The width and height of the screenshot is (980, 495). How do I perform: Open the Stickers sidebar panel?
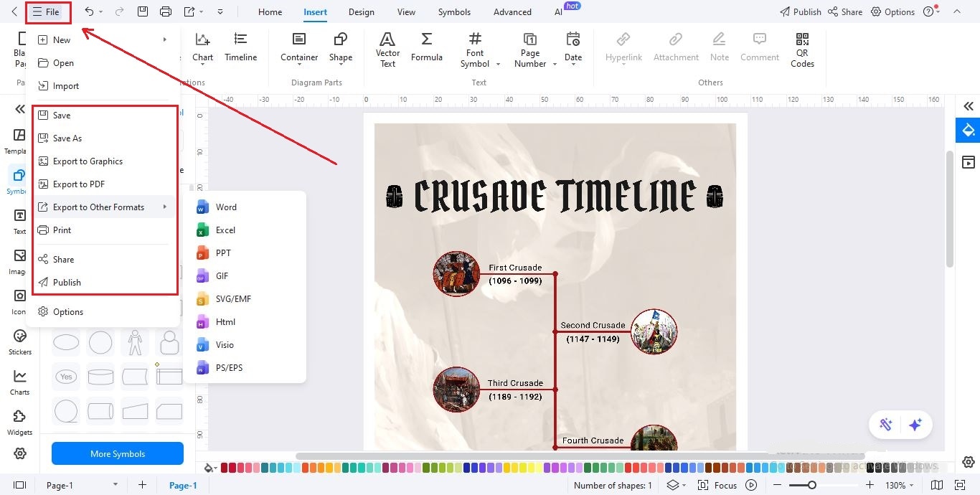pos(19,341)
